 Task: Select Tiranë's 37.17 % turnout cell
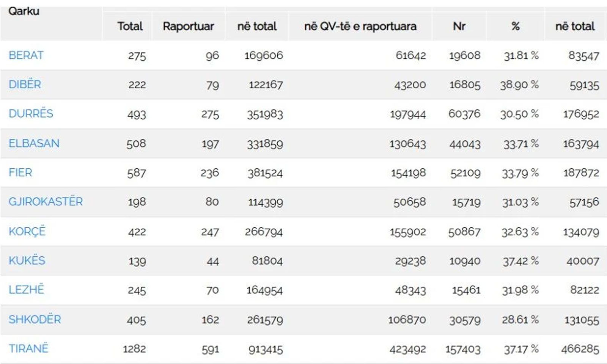[x=521, y=349]
